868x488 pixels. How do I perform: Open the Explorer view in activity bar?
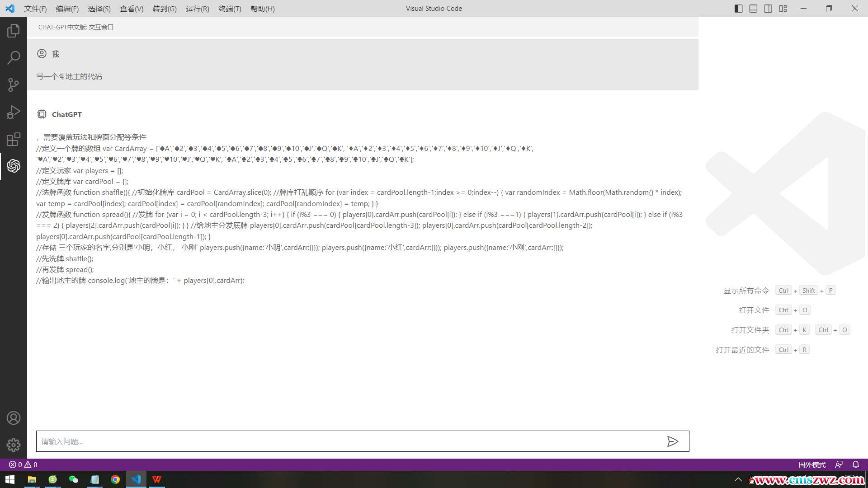point(14,31)
